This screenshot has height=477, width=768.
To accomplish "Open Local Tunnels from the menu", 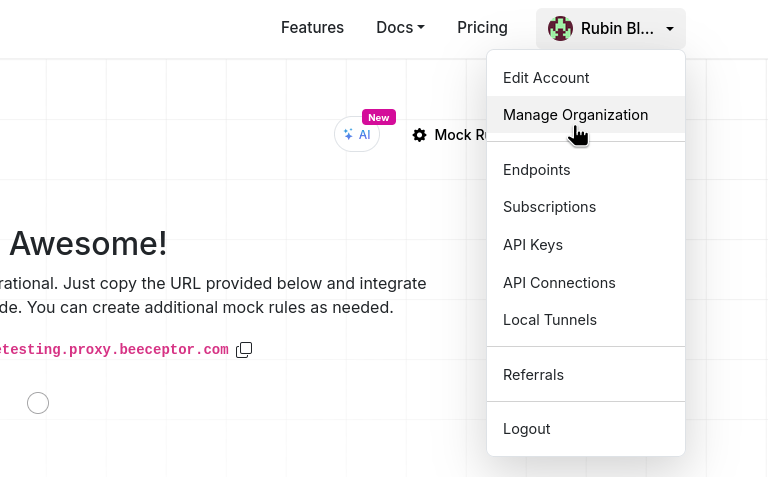I will pos(550,320).
